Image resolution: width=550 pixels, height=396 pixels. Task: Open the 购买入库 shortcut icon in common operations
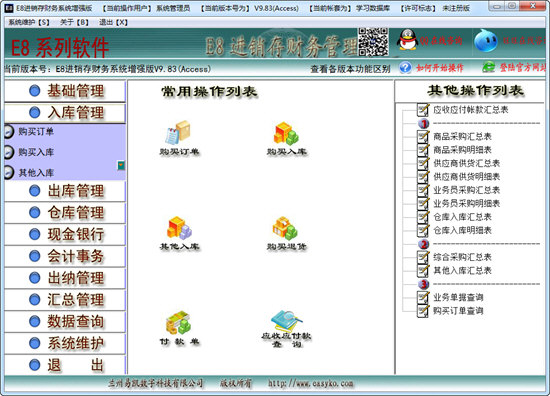(x=286, y=134)
